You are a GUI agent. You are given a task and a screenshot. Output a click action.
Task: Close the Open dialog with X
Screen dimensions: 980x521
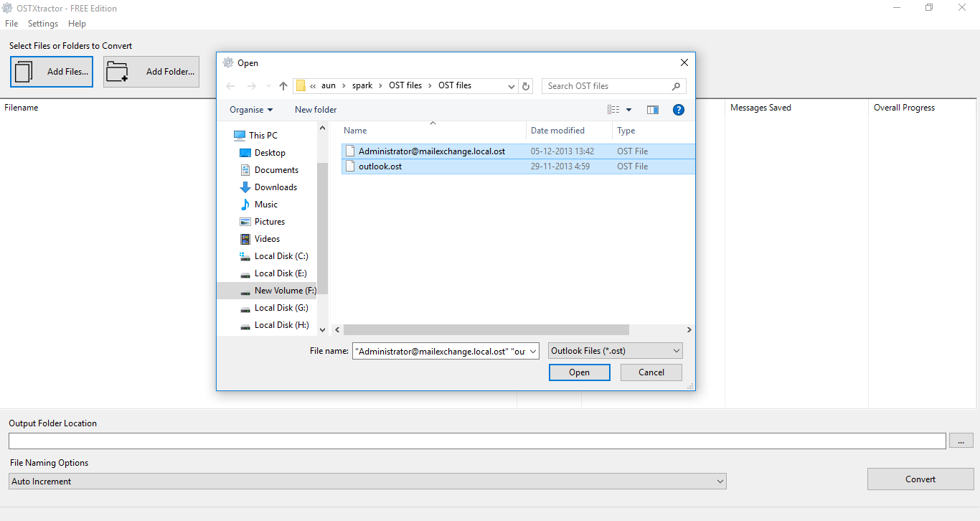[684, 62]
